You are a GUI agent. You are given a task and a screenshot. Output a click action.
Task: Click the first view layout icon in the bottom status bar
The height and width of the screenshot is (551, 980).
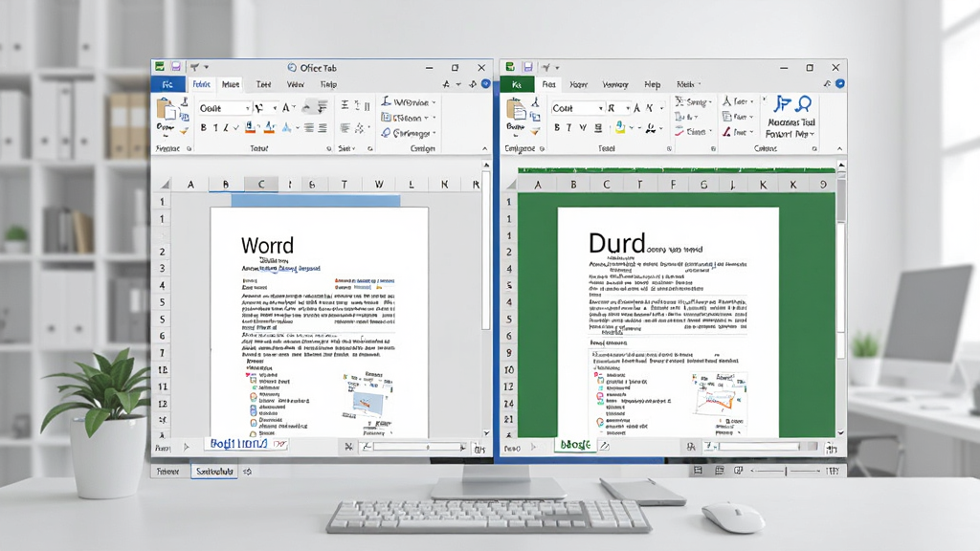[698, 471]
